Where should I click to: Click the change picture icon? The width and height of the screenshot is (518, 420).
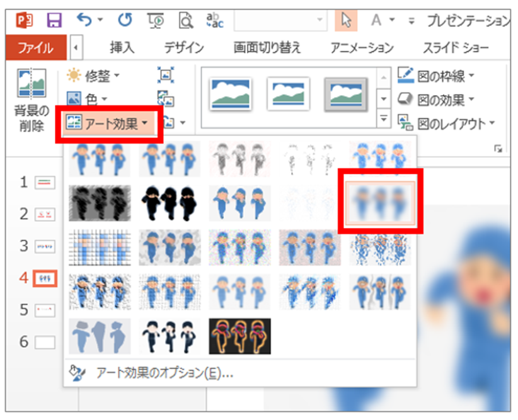point(166,98)
